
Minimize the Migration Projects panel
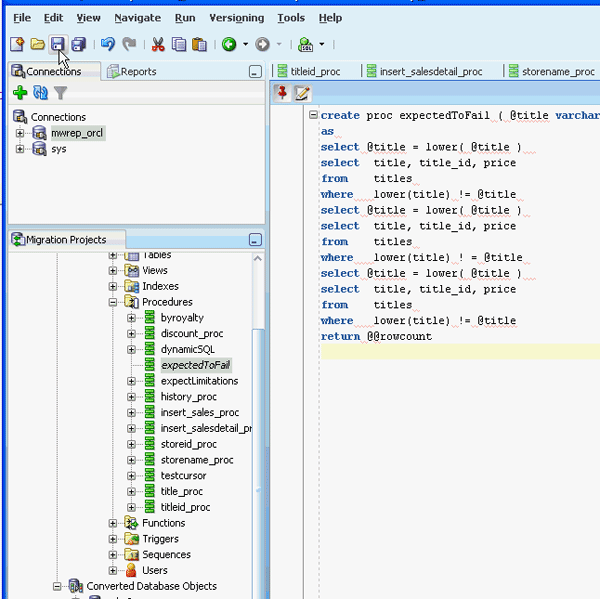click(x=255, y=240)
